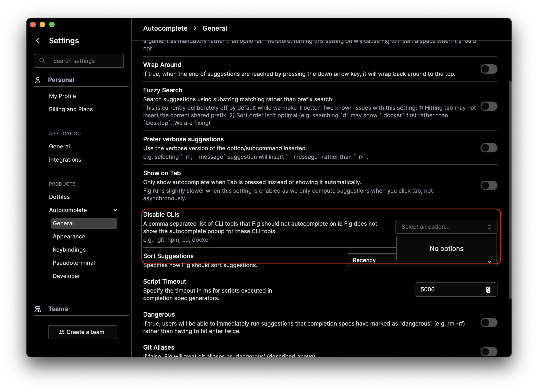Click the person icon next to Personal

point(38,80)
